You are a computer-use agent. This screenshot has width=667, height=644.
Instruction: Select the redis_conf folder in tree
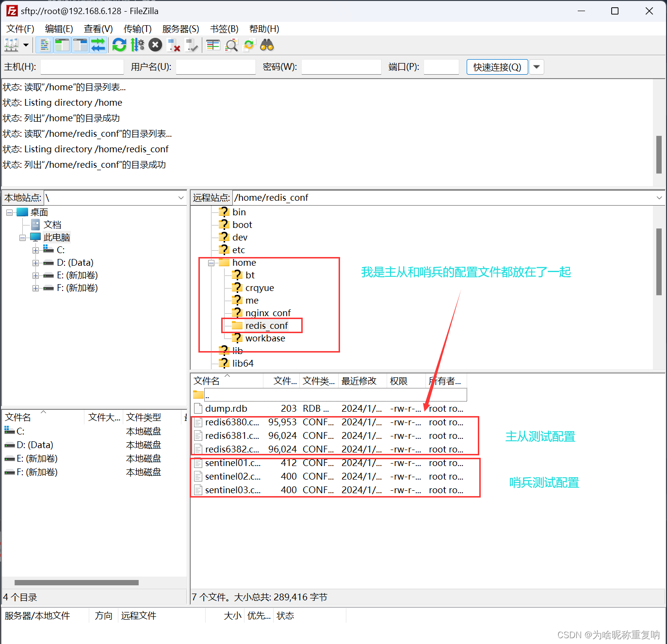(x=266, y=325)
